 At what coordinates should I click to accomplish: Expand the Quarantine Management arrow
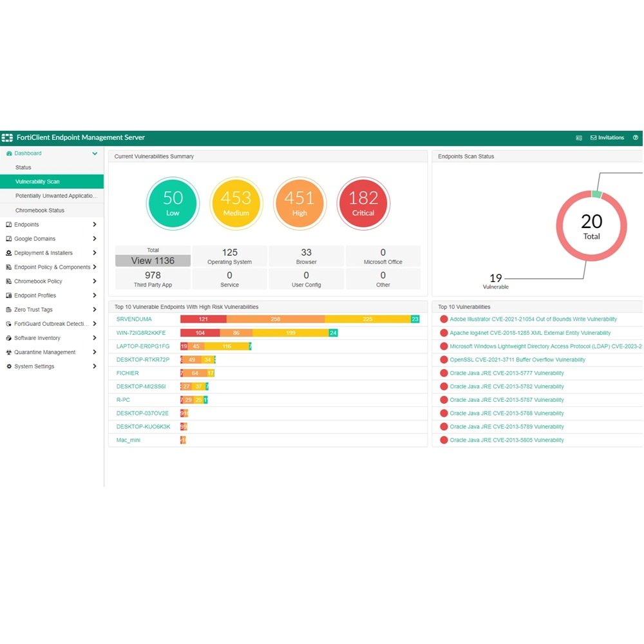(95, 352)
